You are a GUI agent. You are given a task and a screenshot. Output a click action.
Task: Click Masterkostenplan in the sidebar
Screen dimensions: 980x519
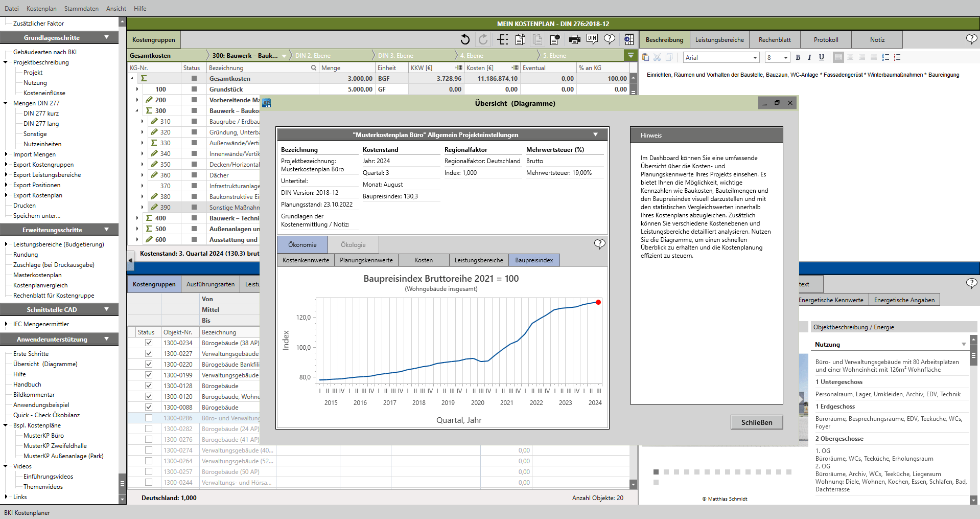click(37, 275)
